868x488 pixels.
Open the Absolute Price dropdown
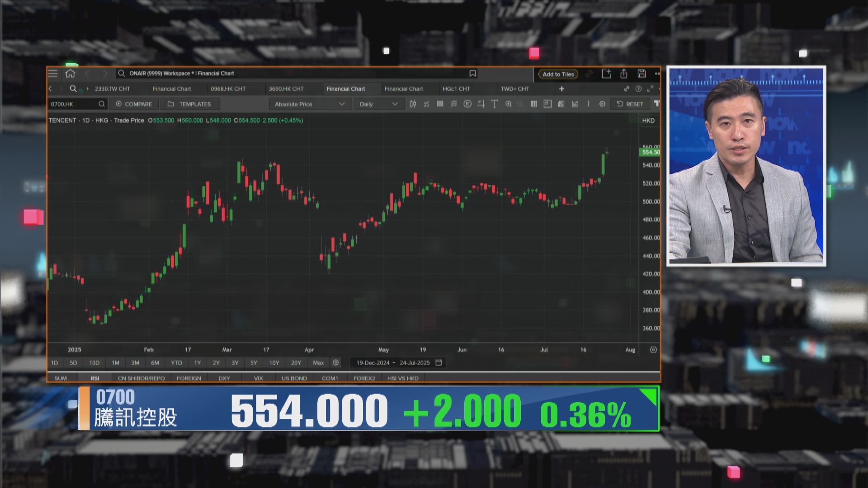[310, 104]
